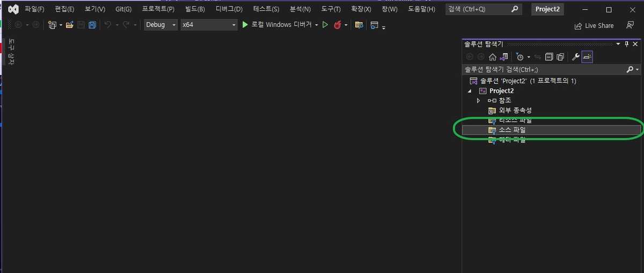This screenshot has width=644, height=273.
Task: Open the Debug configuration dropdown
Action: [160, 25]
